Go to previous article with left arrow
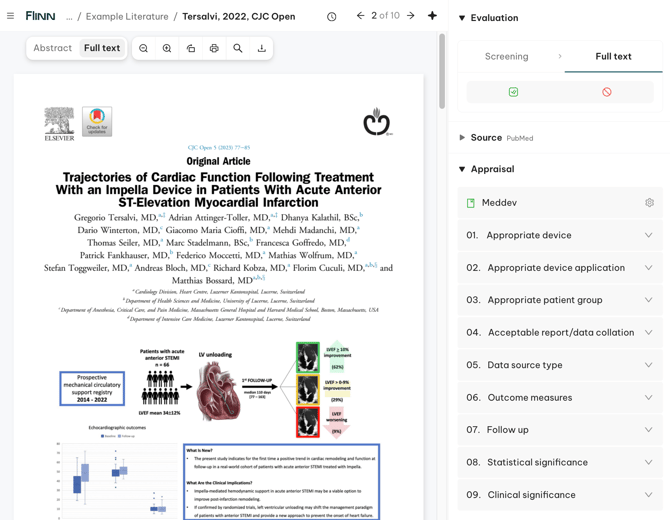This screenshot has height=520, width=670. 361,16
